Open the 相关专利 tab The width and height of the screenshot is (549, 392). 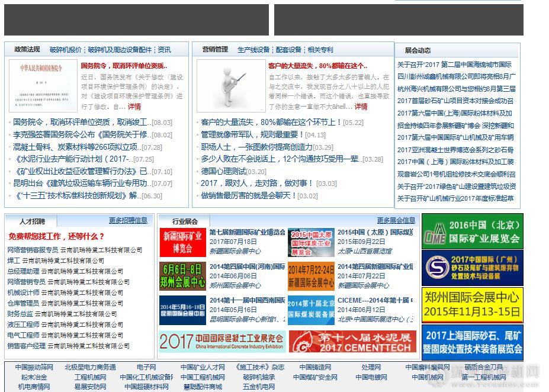click(320, 50)
